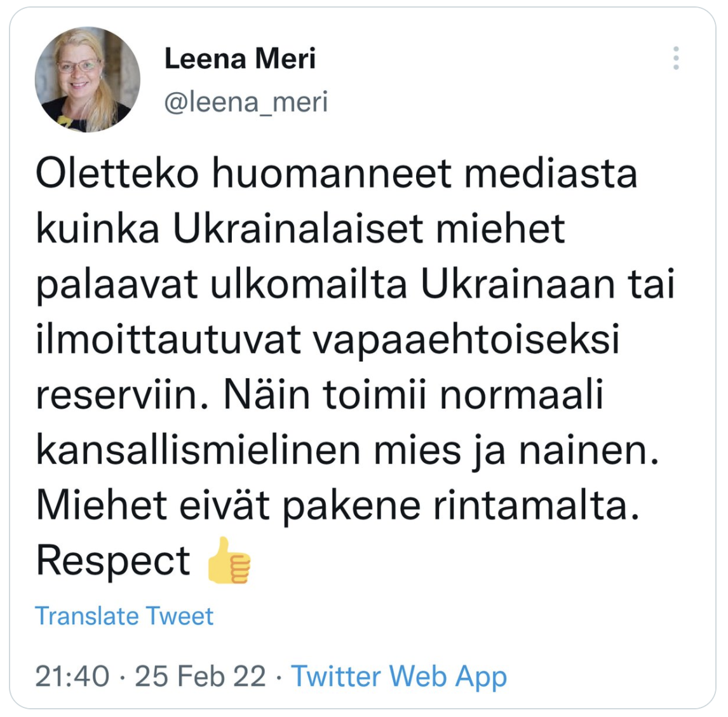Open the Twitter Web App source link
Viewport: 728px width, 717px height.
(x=398, y=676)
